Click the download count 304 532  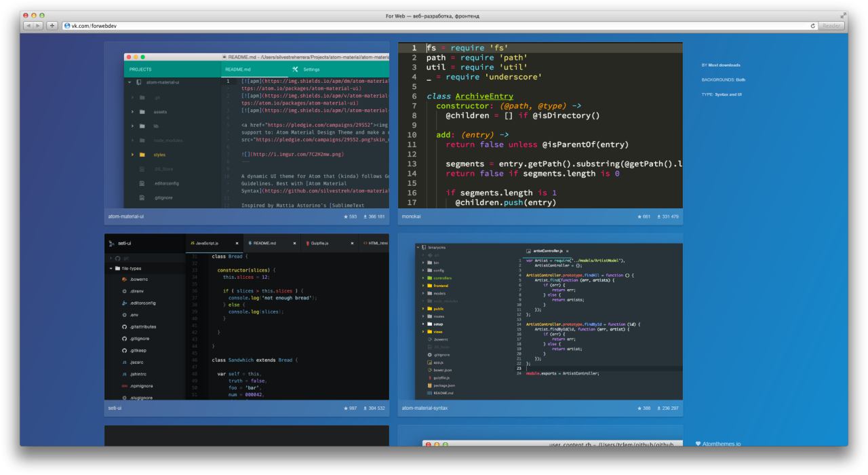click(x=374, y=408)
